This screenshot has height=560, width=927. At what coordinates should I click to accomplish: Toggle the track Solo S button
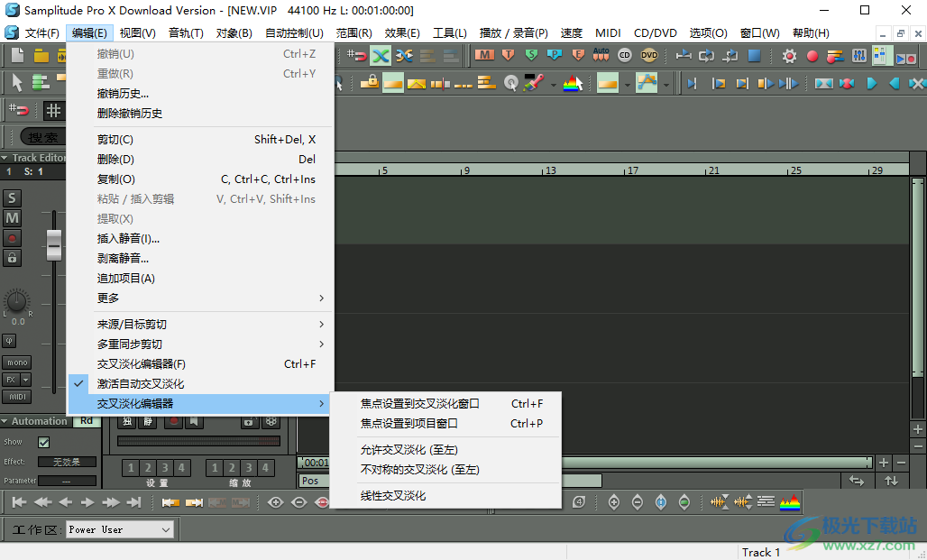click(12, 198)
